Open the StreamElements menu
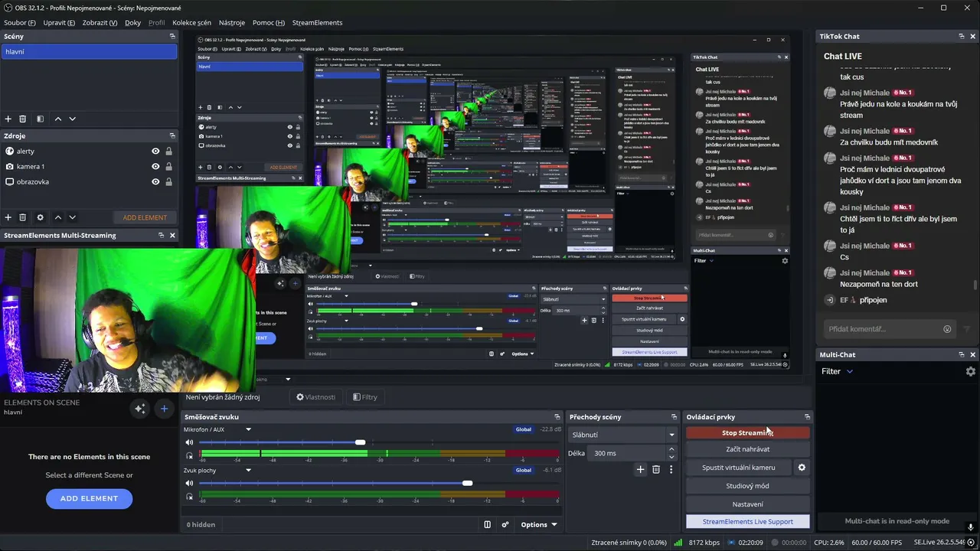Viewport: 980px width, 551px height. click(x=317, y=23)
